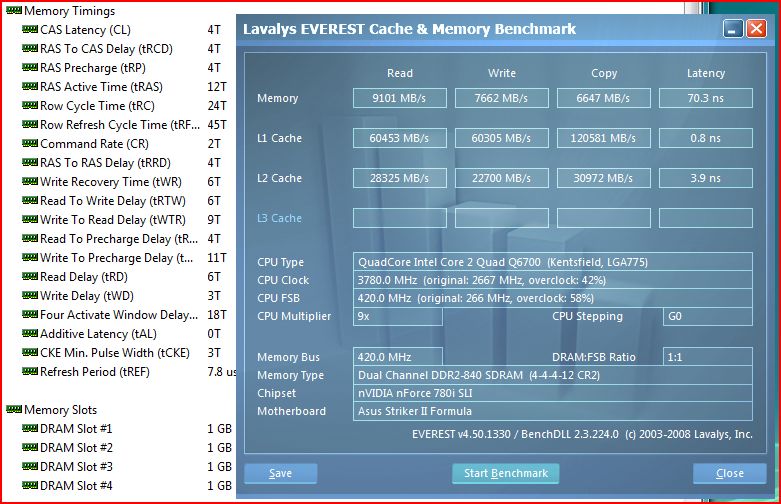Click the red X title bar button
Viewport: 781px width, 504px height.
pos(756,29)
